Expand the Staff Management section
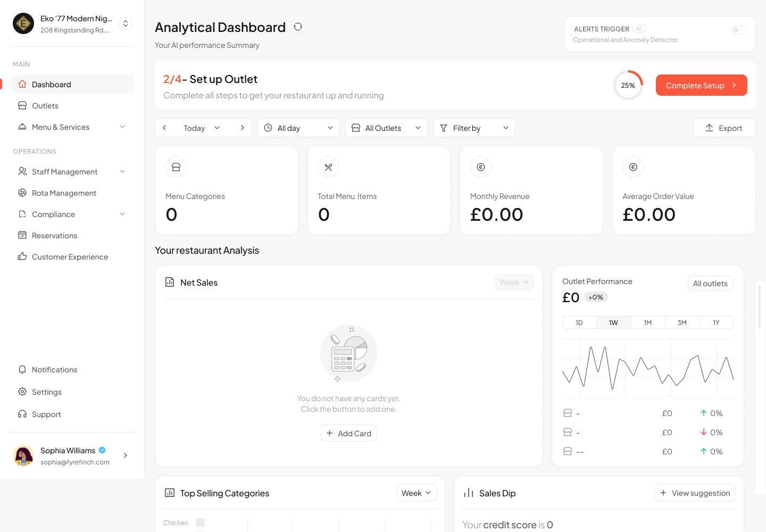This screenshot has height=532, width=766. [72, 171]
